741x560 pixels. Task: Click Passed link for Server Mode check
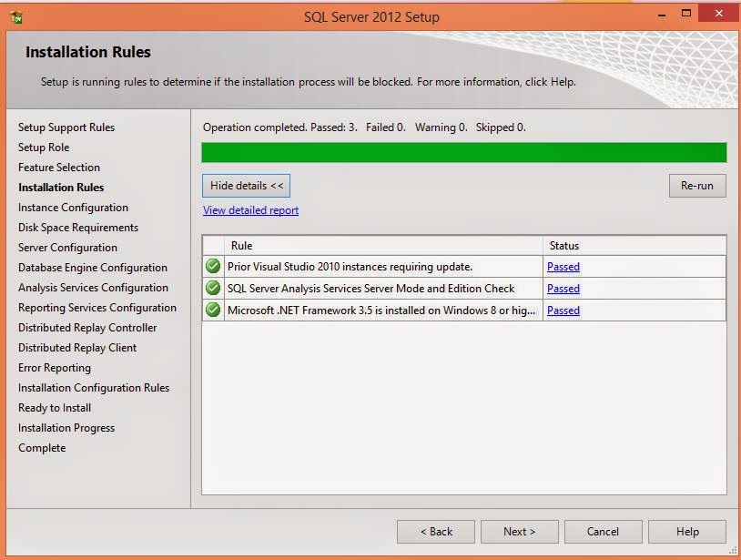coord(563,289)
